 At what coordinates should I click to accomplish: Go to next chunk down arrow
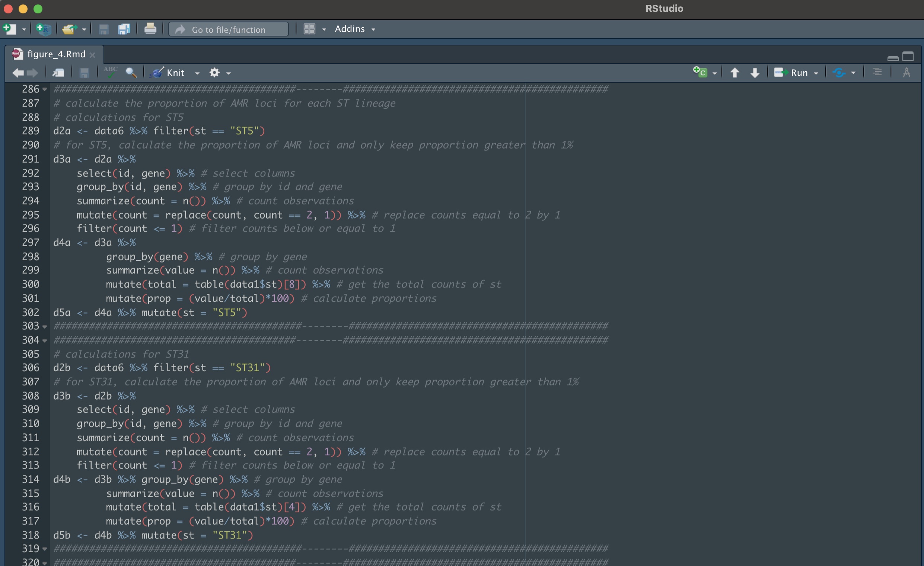[x=755, y=72]
